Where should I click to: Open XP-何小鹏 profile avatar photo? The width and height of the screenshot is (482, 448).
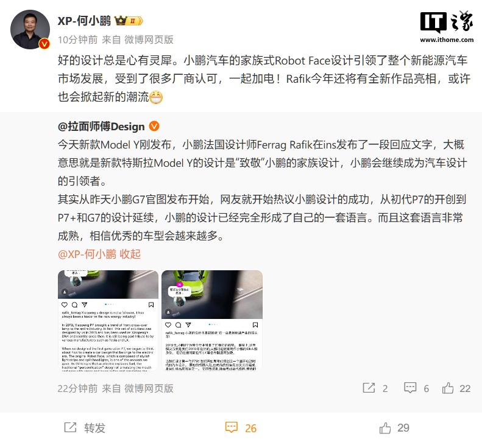(30, 29)
